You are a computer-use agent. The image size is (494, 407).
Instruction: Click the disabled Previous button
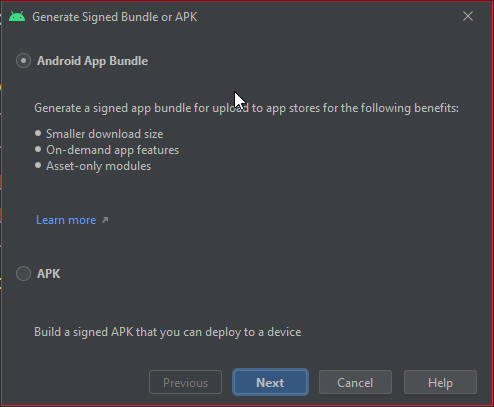pos(185,382)
